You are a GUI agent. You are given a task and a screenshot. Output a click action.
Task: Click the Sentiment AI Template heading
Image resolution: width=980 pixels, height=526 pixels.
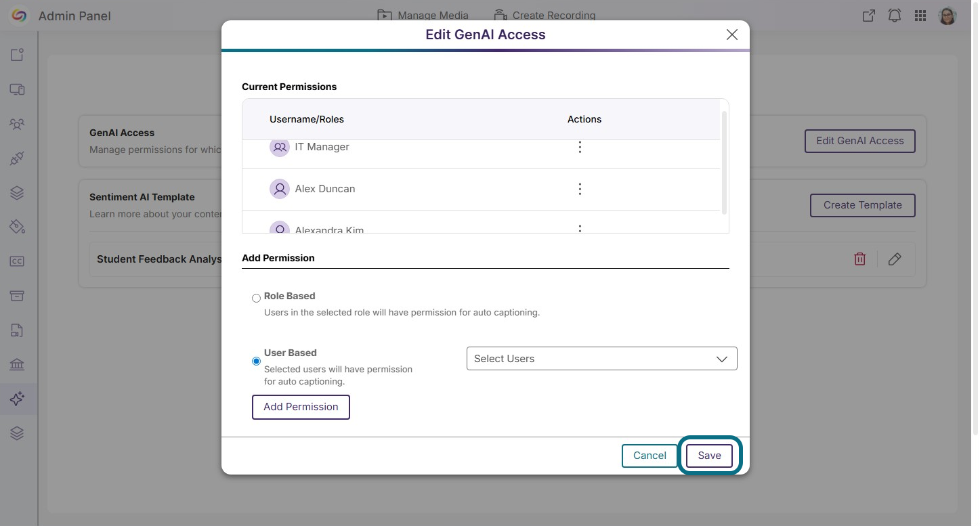point(142,197)
